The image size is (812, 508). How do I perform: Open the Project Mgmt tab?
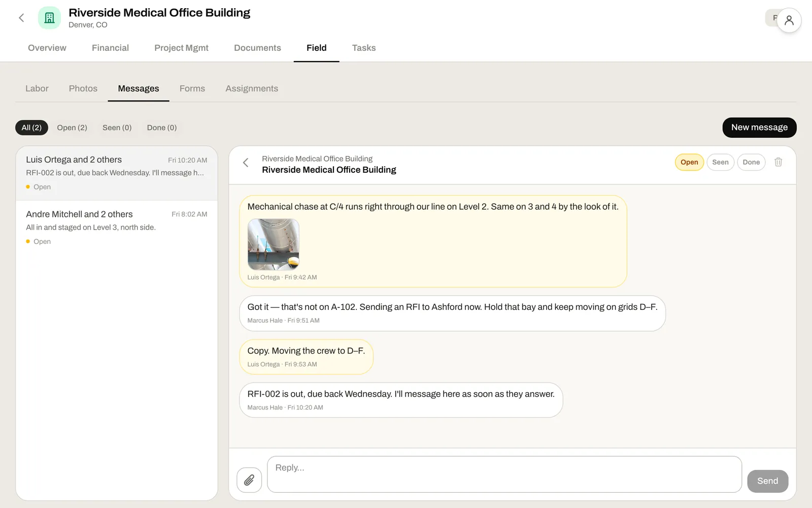[181, 48]
